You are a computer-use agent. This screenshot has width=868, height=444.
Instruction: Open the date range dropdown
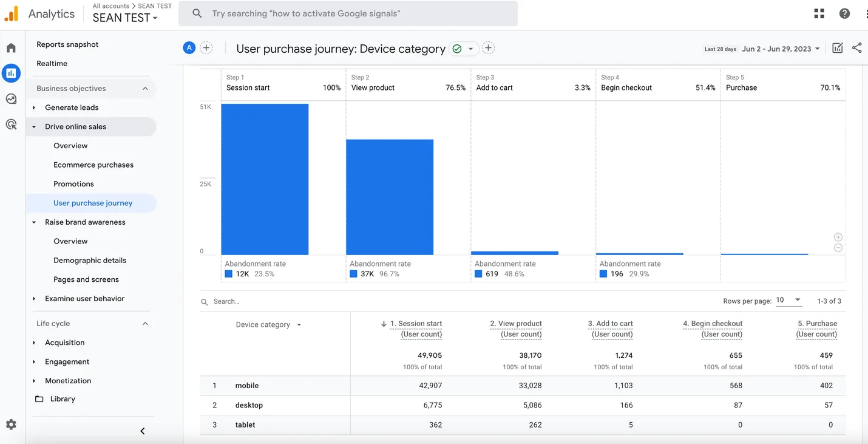coord(781,49)
